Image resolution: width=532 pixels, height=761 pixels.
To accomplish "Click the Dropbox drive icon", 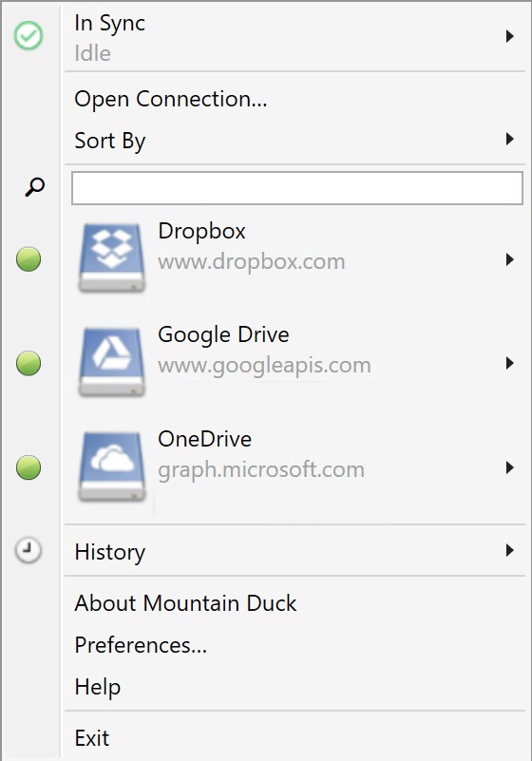I will (x=112, y=257).
